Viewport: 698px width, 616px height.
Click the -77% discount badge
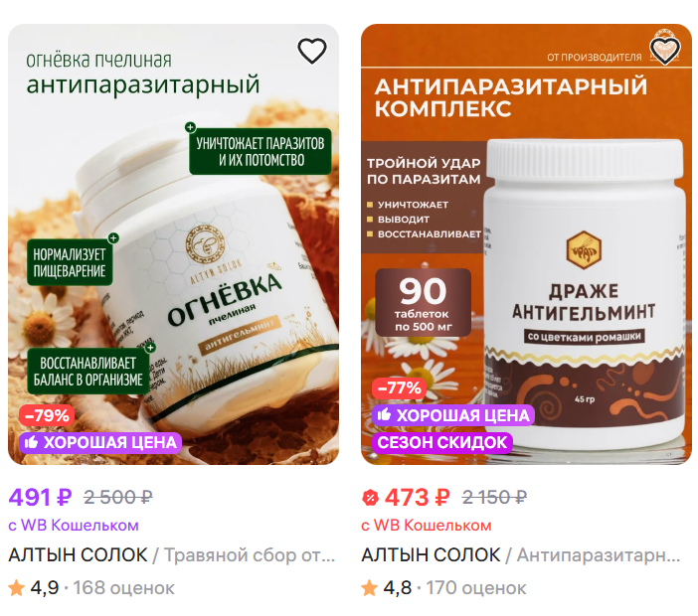click(x=400, y=387)
